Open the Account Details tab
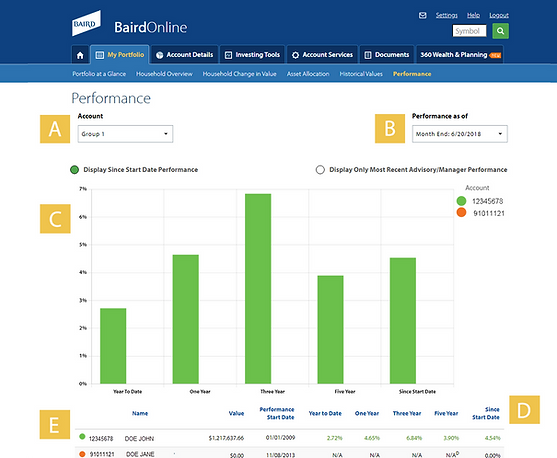 pos(185,55)
